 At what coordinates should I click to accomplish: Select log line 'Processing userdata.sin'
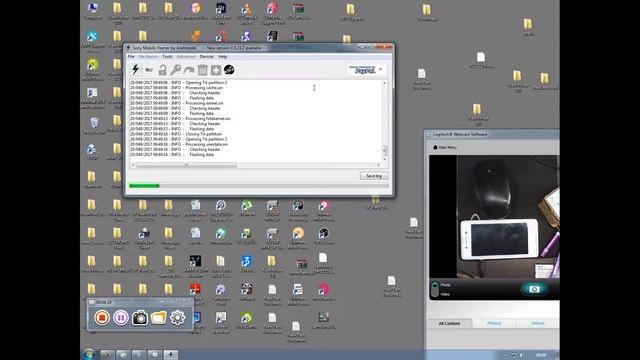pos(179,144)
